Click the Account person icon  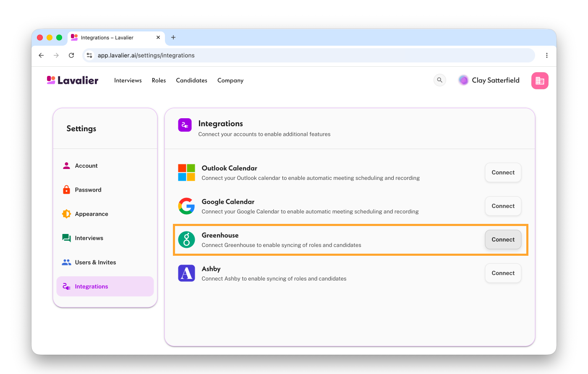(x=66, y=166)
